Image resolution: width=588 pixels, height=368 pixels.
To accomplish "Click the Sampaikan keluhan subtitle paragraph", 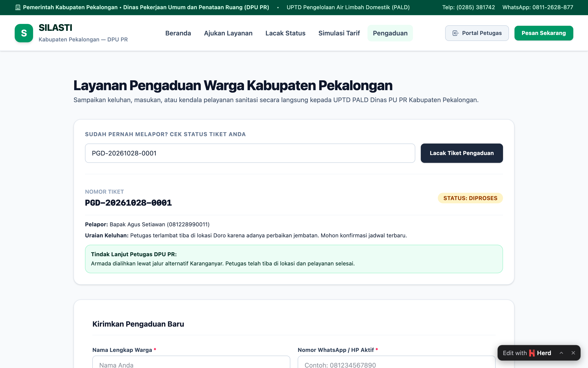I will (276, 100).
